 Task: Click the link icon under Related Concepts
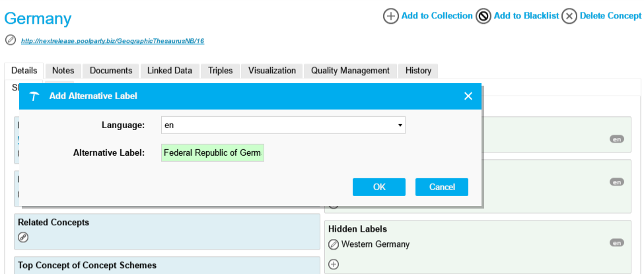[23, 237]
